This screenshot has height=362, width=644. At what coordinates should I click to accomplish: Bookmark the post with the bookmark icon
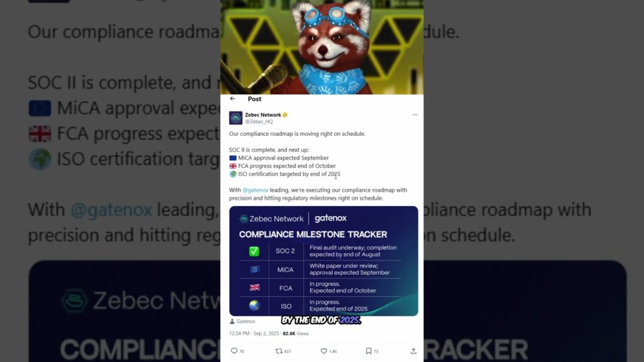369,351
